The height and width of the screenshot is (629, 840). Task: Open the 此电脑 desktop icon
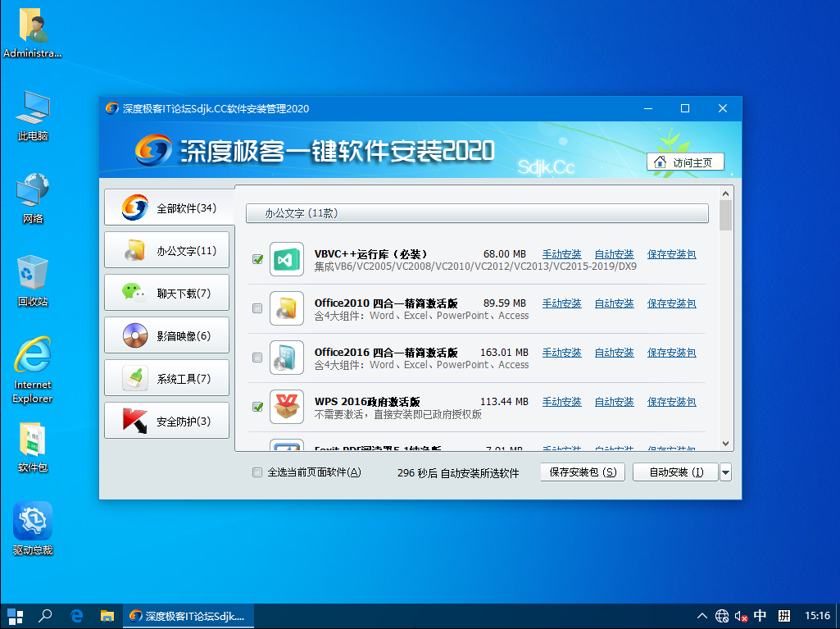(x=33, y=116)
